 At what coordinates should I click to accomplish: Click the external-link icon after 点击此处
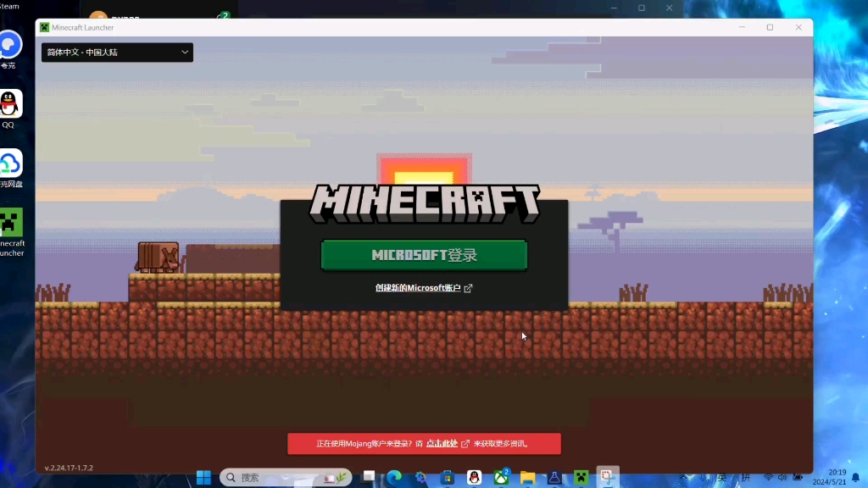pyautogui.click(x=465, y=444)
